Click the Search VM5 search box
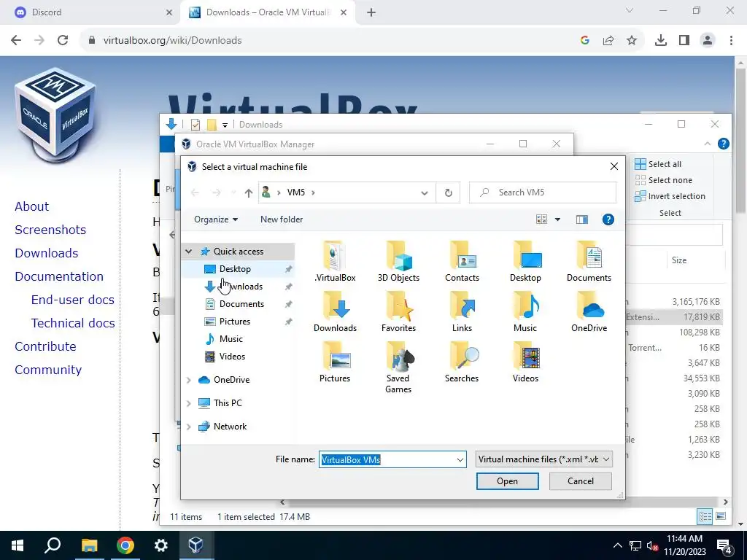Viewport: 747px width, 560px height. click(543, 192)
